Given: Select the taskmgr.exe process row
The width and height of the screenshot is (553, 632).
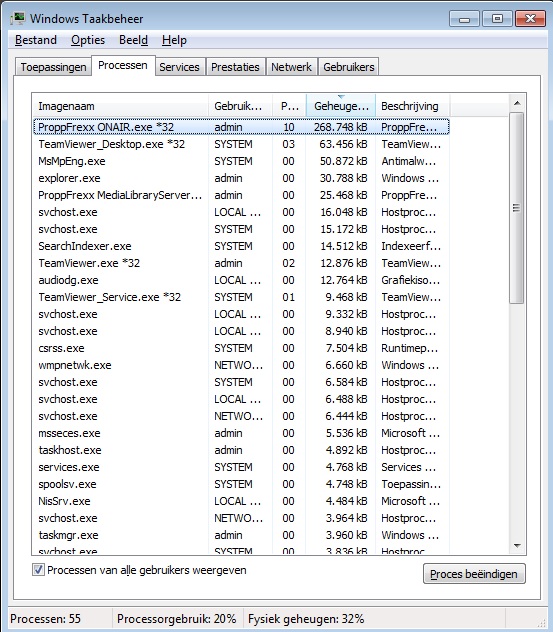Looking at the screenshot, I should [241, 535].
